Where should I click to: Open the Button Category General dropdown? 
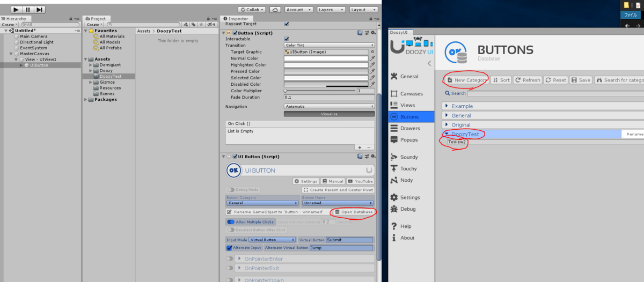[x=262, y=203]
